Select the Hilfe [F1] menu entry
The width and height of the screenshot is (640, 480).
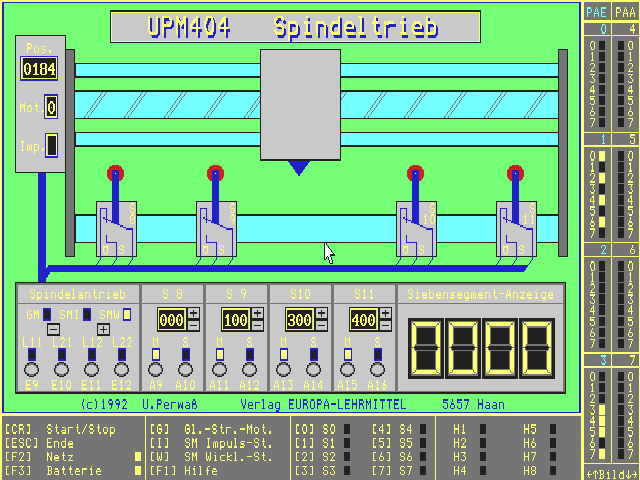tap(199, 469)
